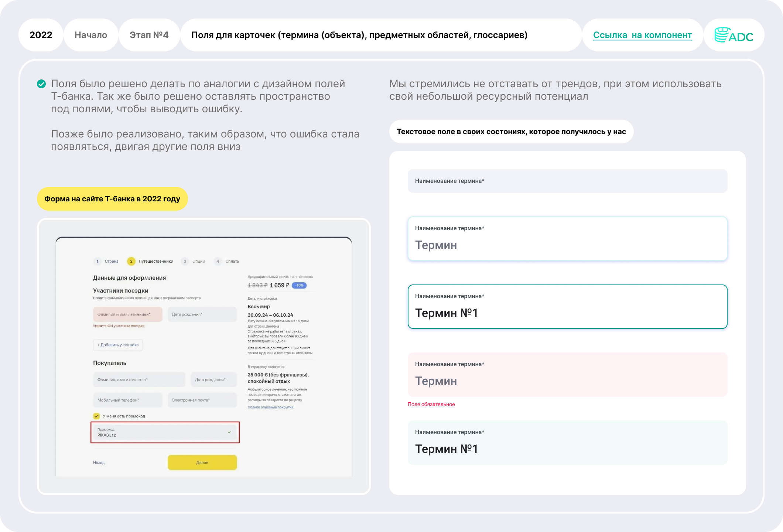Click the 'Промокод' field with PIKABU12
Viewport: 783px width, 532px height.
[165, 432]
